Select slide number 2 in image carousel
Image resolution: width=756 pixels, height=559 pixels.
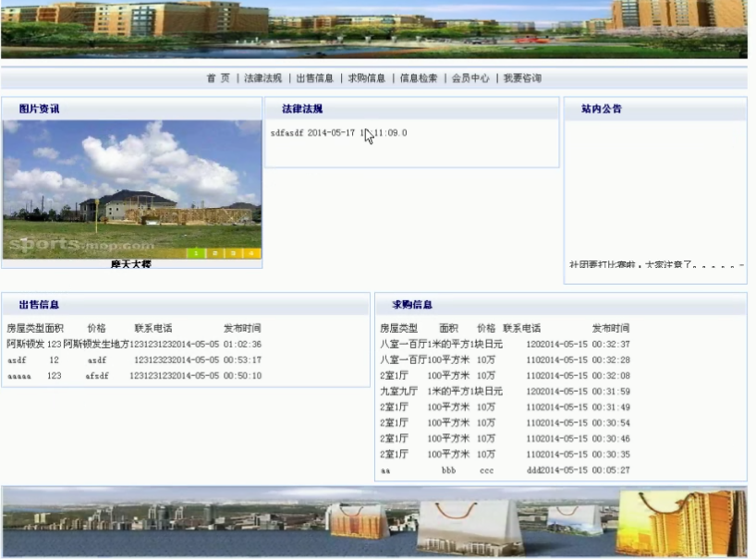pyautogui.click(x=214, y=253)
